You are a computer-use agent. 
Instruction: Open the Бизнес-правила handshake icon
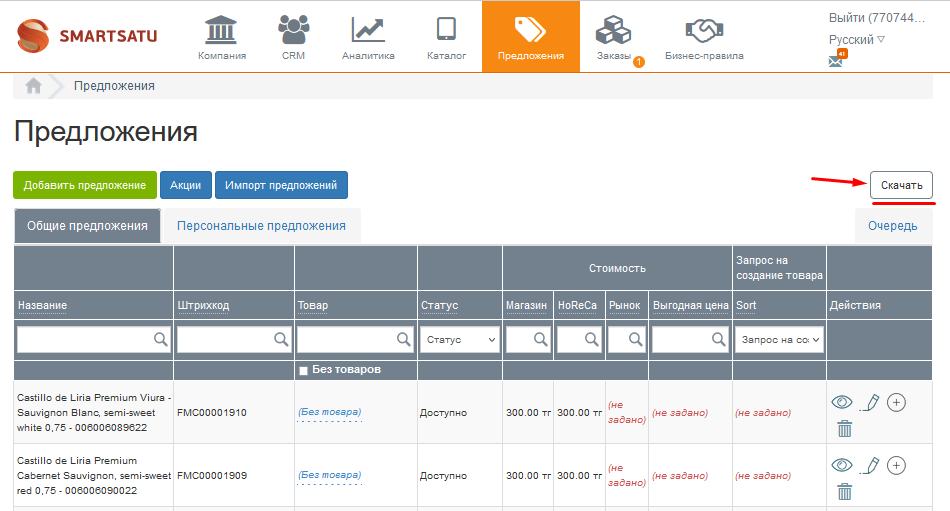[704, 30]
